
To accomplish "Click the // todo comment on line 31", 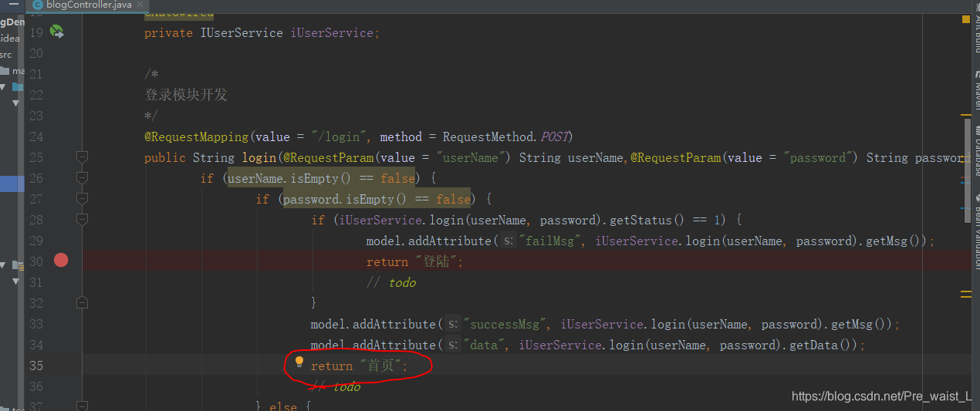I will (x=391, y=282).
